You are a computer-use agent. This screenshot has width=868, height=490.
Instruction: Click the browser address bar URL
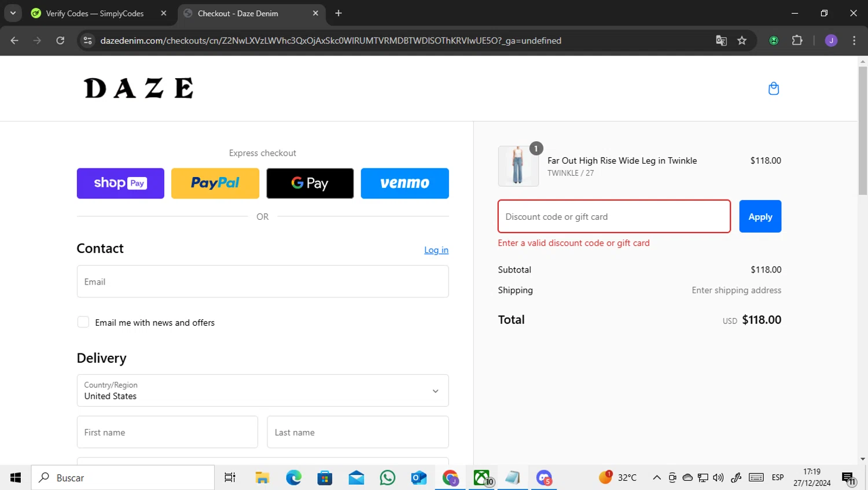(330, 40)
